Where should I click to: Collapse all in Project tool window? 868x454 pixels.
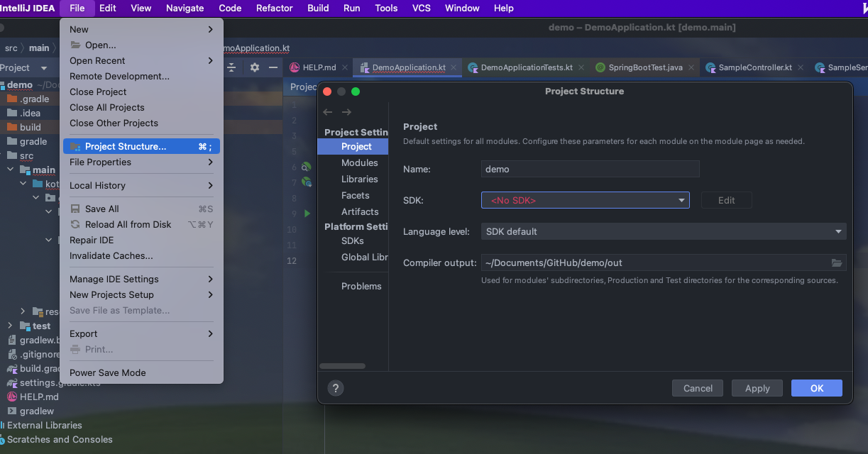(x=231, y=67)
